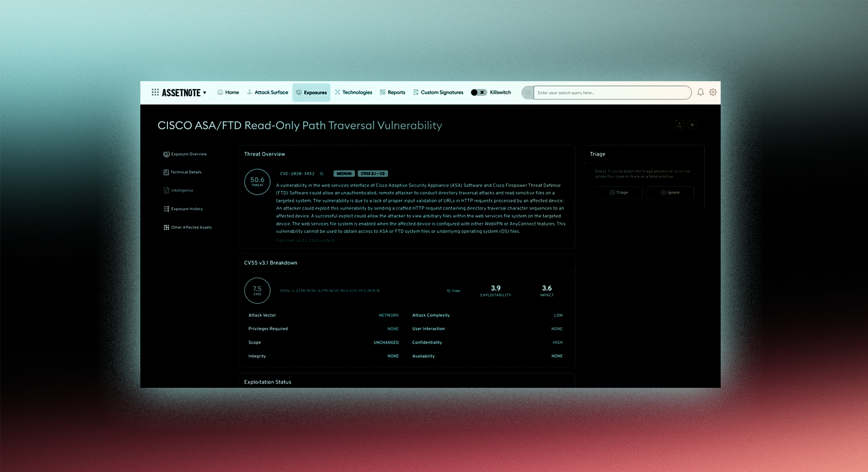Screen dimensions: 868x472
Task: Click the Published Jul 22, 2020 text
Action: pyautogui.click(x=305, y=241)
